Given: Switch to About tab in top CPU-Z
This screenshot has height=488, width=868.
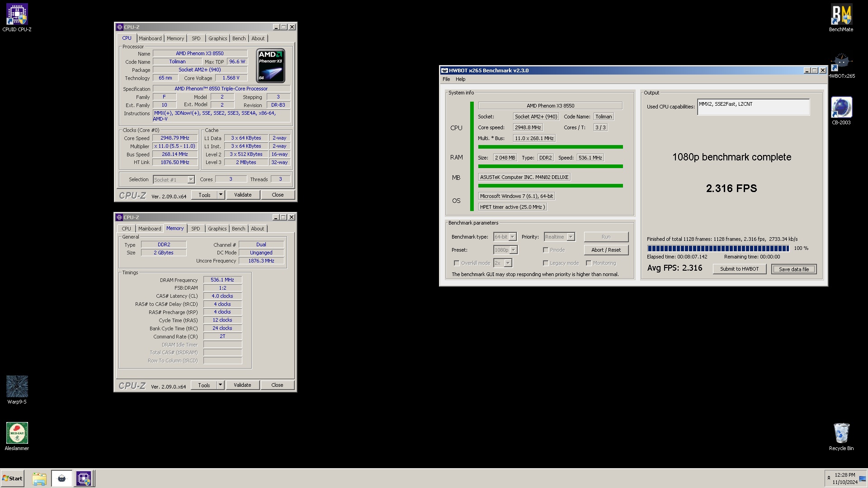Looking at the screenshot, I should [x=258, y=38].
